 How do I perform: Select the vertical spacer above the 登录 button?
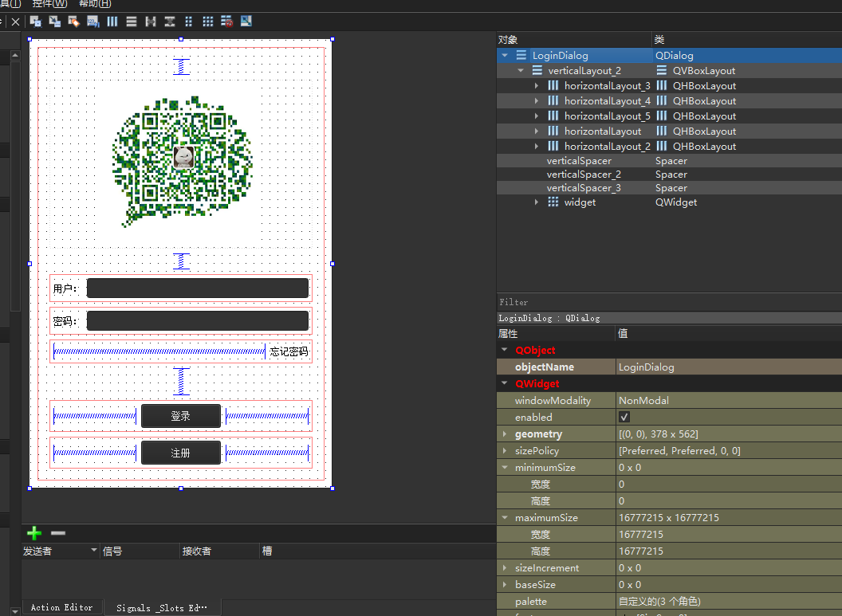[x=182, y=382]
